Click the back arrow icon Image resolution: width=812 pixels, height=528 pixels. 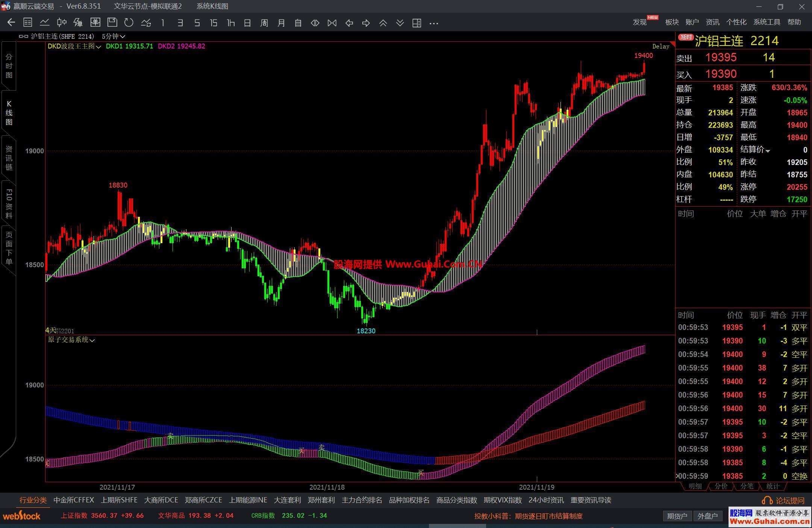[x=11, y=23]
